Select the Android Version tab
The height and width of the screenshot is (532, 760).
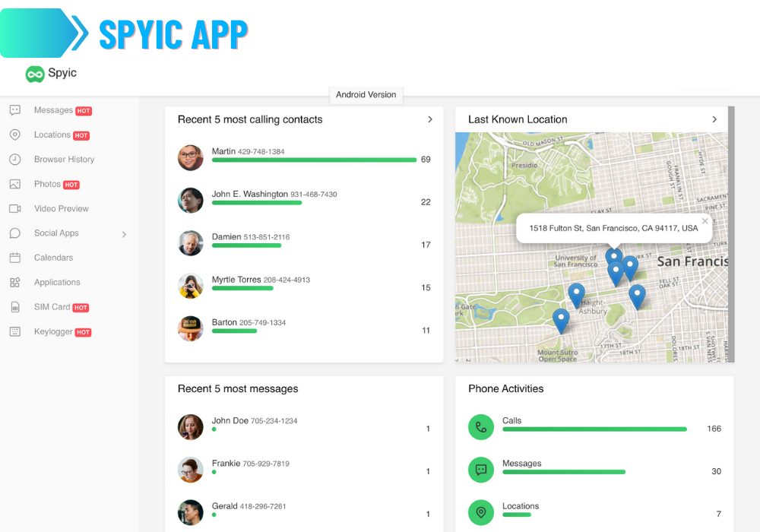coord(366,94)
